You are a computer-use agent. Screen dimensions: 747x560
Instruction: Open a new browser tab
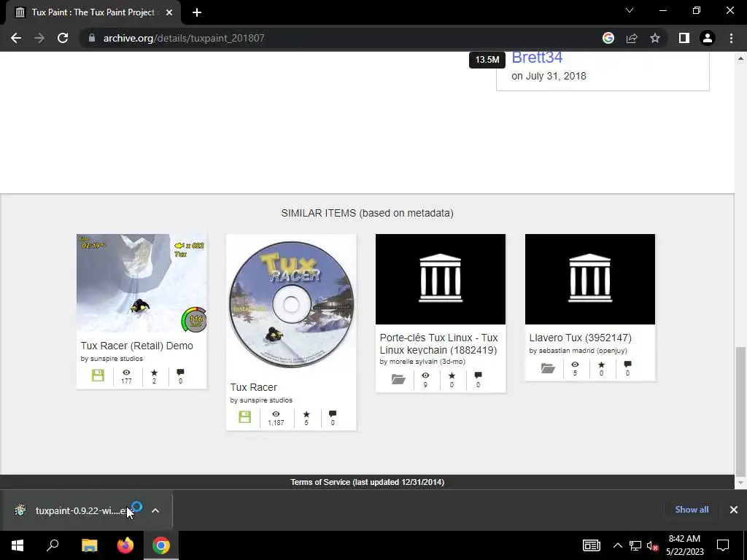pos(197,12)
